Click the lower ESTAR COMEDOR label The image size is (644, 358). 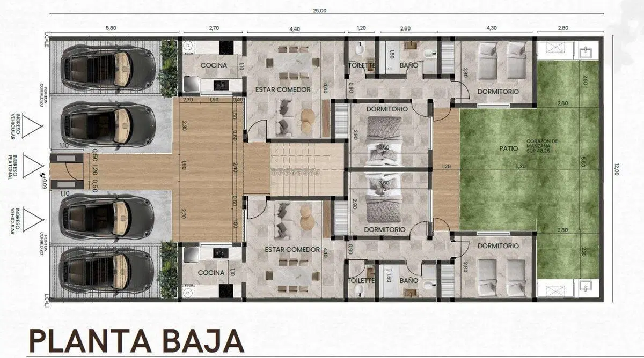(x=292, y=250)
